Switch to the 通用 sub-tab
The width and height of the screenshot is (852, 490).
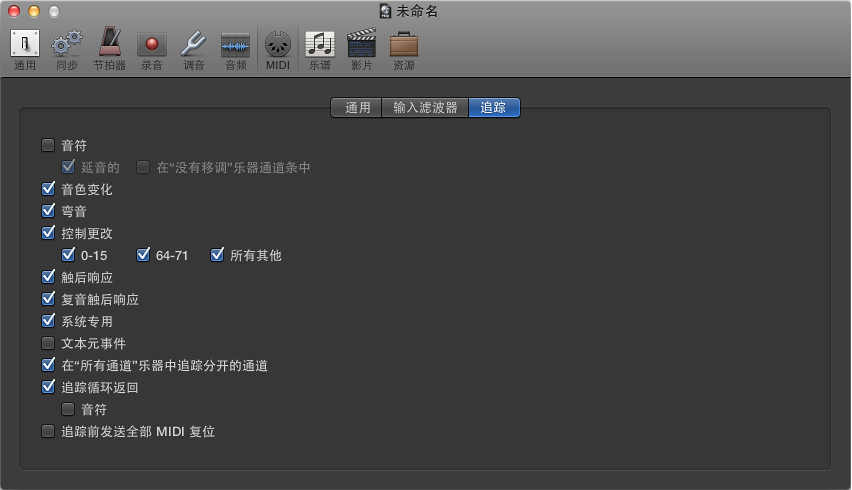pyautogui.click(x=356, y=108)
